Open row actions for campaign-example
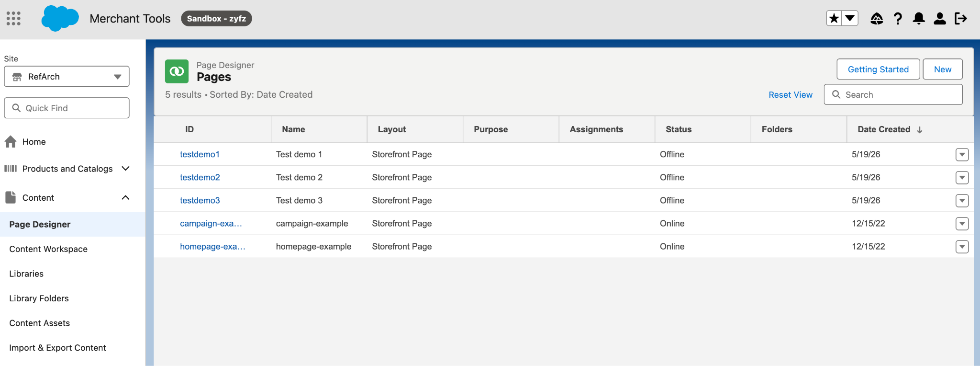The width and height of the screenshot is (980, 366). click(x=962, y=224)
